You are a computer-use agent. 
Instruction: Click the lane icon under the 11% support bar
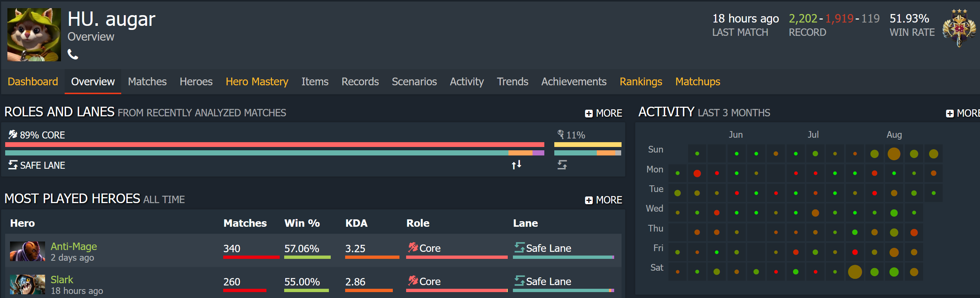pos(562,165)
